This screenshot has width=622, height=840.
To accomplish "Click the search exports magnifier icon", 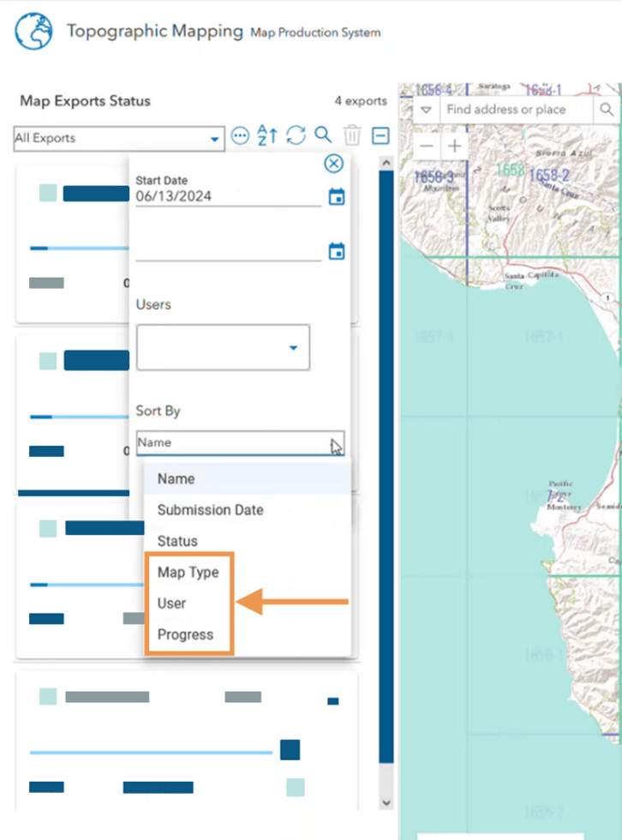I will pyautogui.click(x=323, y=135).
